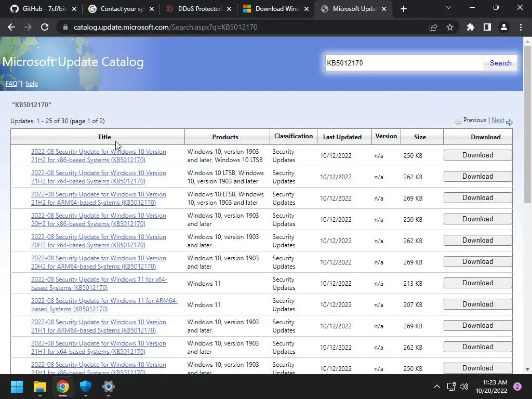Viewport: 532px width, 399px height.
Task: Open Windows 10 21H2 x86 update link
Action: click(x=99, y=156)
